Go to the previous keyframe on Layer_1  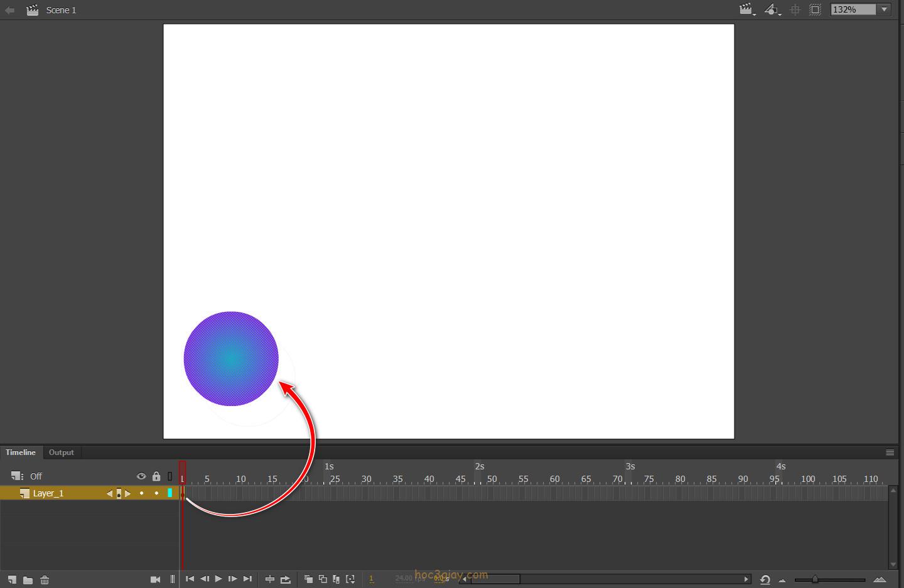click(x=110, y=494)
